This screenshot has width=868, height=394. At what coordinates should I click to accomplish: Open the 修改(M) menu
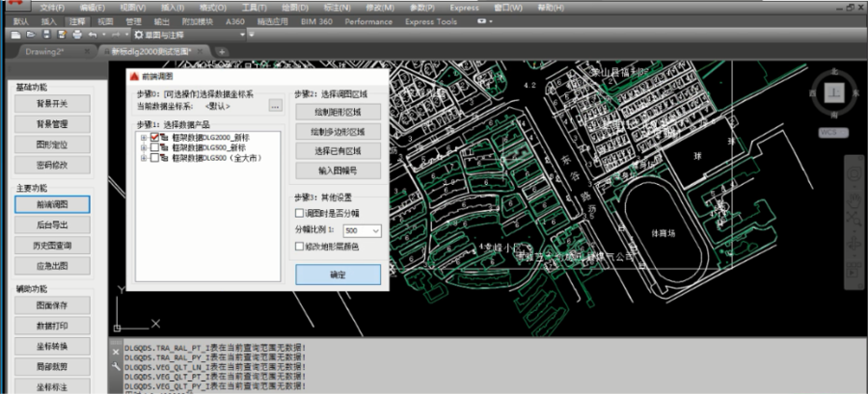pyautogui.click(x=380, y=8)
